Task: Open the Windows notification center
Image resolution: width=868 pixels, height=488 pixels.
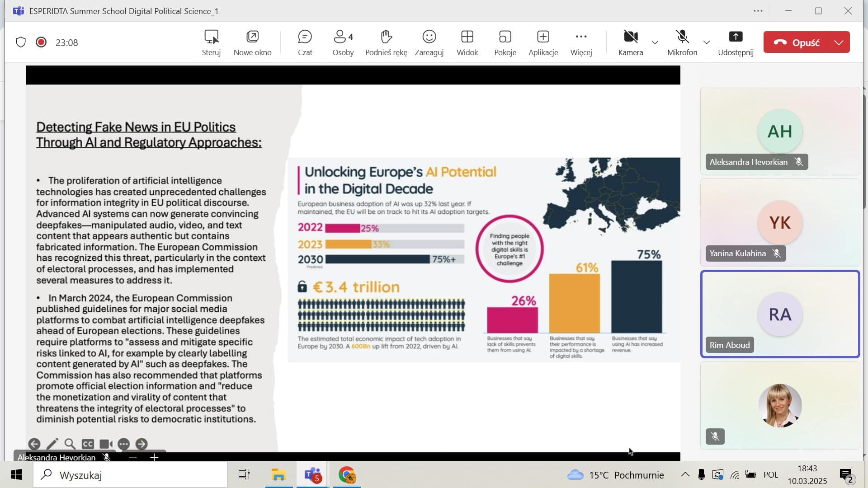Action: [x=846, y=475]
